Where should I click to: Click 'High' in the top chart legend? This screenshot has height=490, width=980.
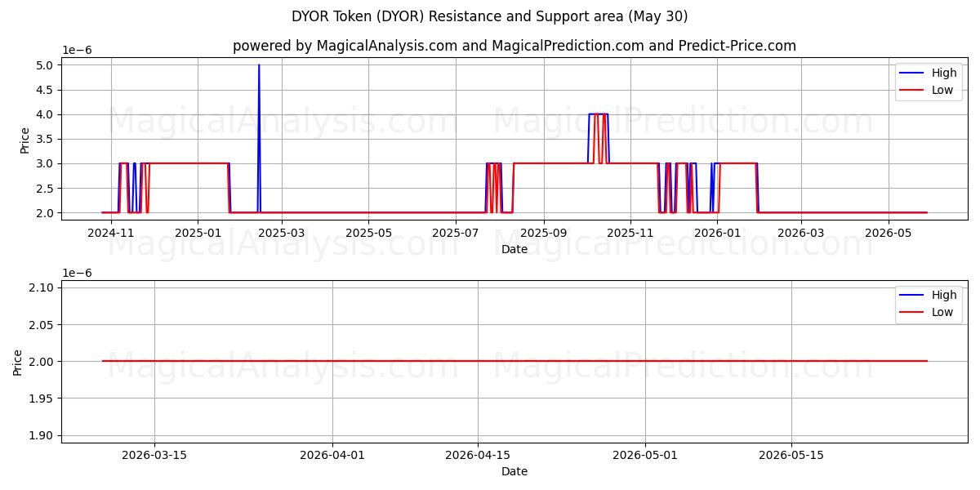[944, 73]
